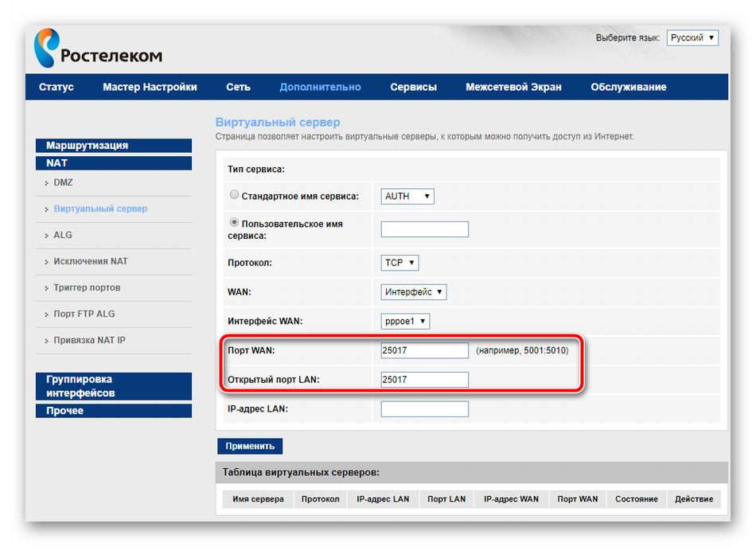Click the Порт WAN input field
The width and height of the screenshot is (756, 547).
pyautogui.click(x=424, y=350)
